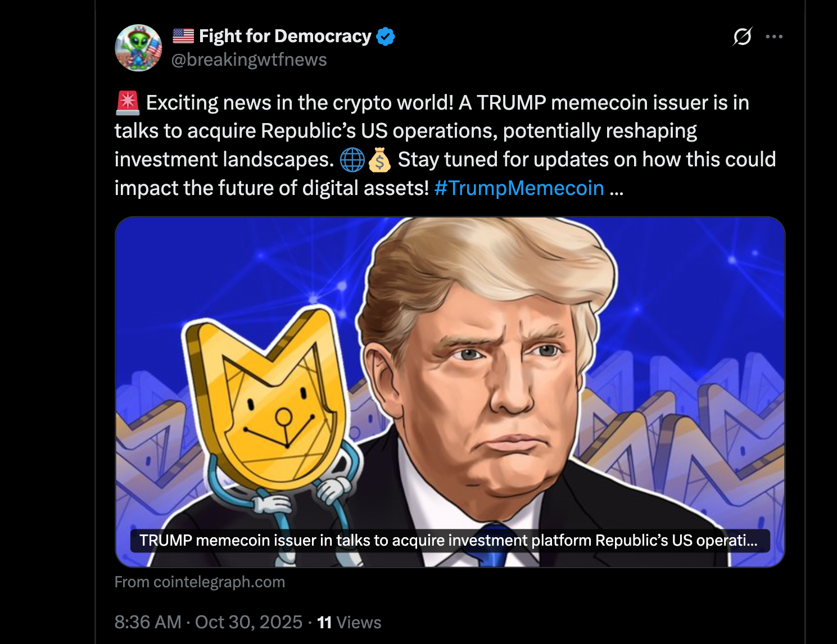Click the blue verified checkmark badge
Screen dimensions: 837x644
click(386, 37)
